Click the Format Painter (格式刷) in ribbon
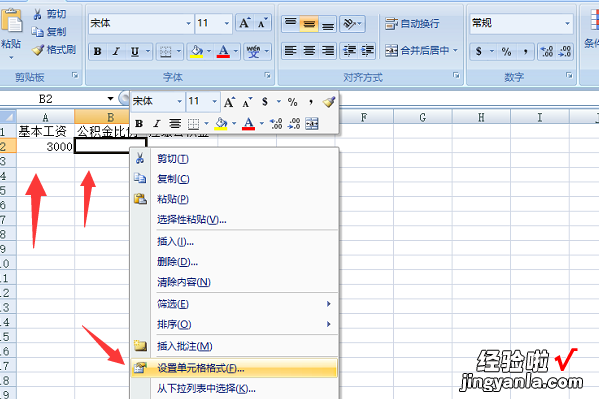Screen dimensions: 599x399 tap(54, 49)
